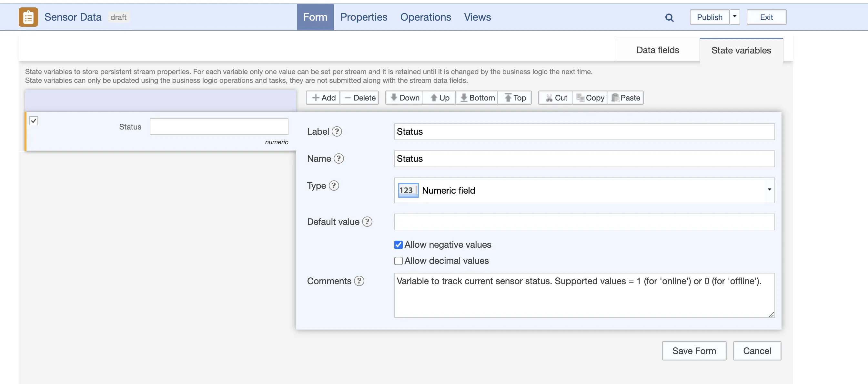Image resolution: width=868 pixels, height=384 pixels.
Task: Expand the Publish options arrow
Action: [734, 17]
